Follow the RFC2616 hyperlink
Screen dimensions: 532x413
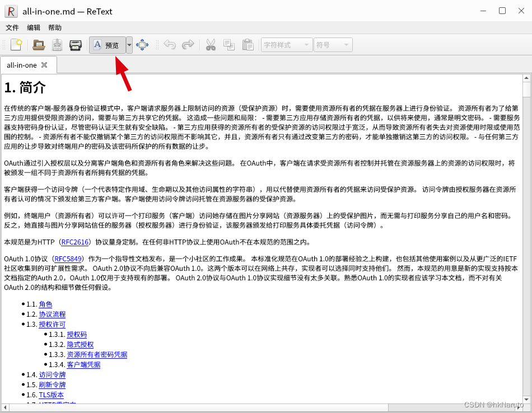75,242
